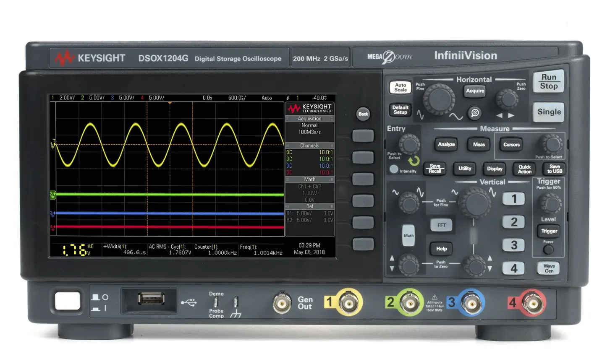Hit the Save to USB key

pyautogui.click(x=555, y=169)
